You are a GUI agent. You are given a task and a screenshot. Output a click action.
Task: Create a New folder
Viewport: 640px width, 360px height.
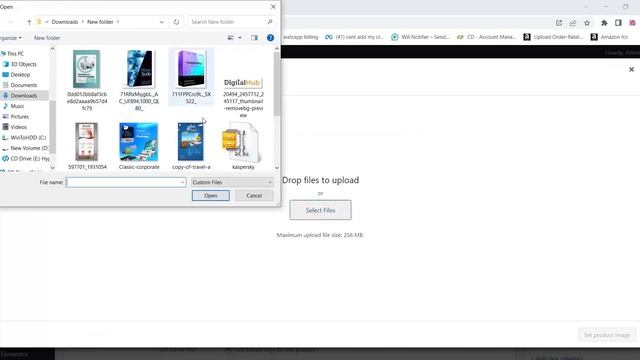point(47,38)
